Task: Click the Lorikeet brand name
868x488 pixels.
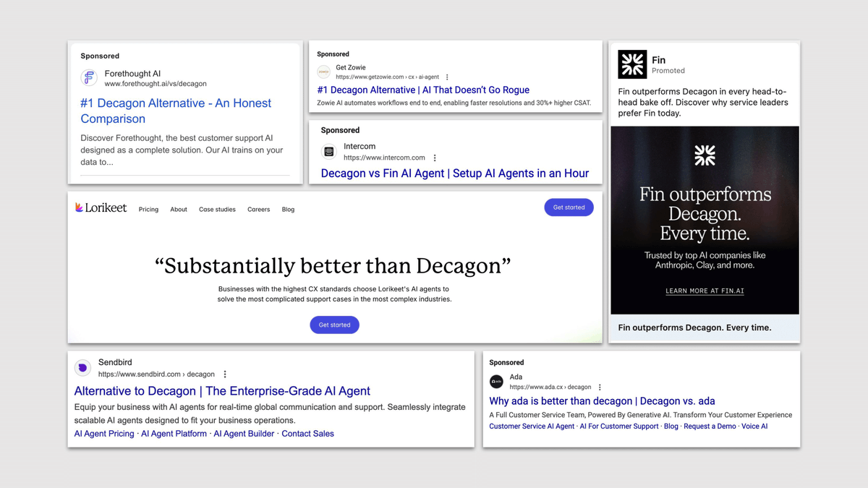Action: 107,207
